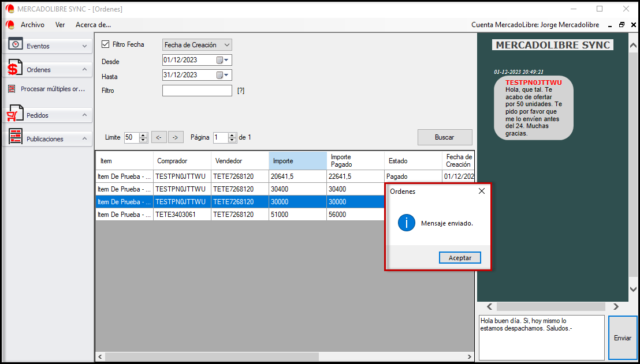Open the Archivo menu

[33, 24]
